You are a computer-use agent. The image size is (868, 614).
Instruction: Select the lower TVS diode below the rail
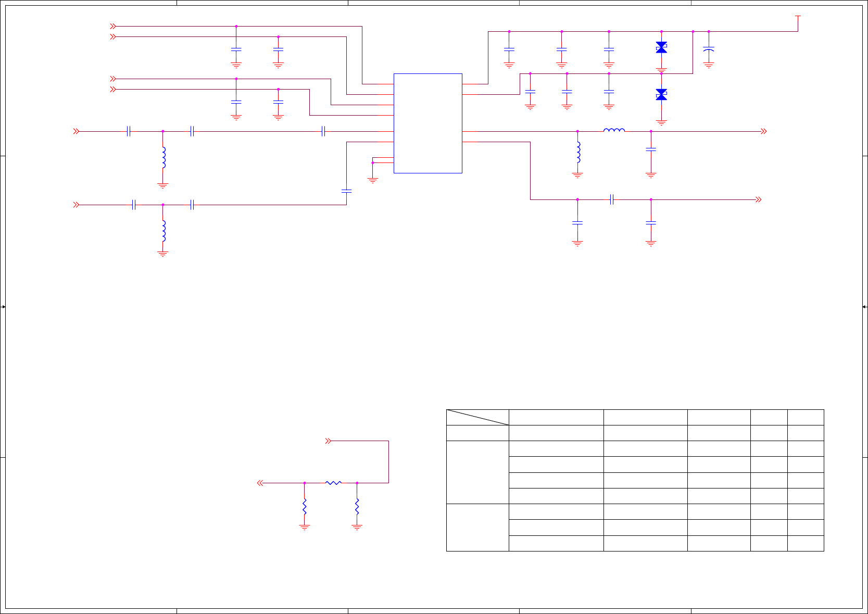tap(661, 94)
